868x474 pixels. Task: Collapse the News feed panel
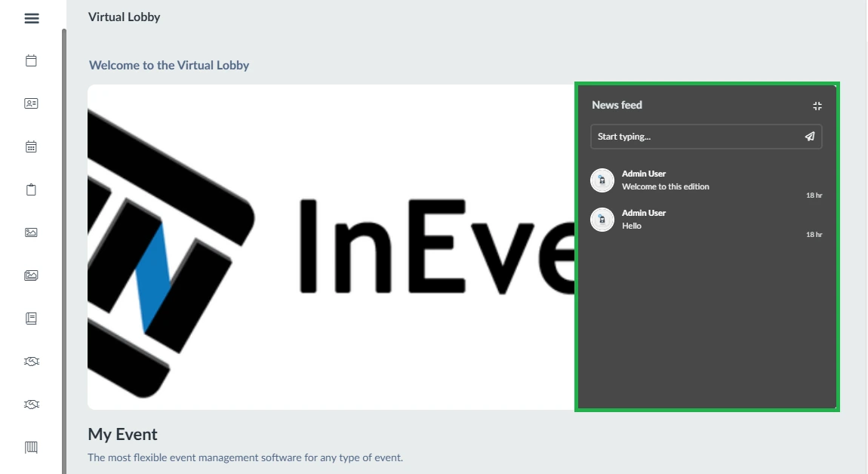click(817, 106)
